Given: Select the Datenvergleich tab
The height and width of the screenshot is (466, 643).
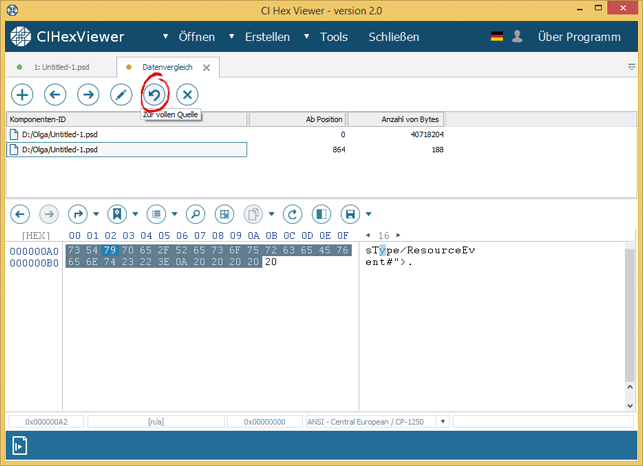Looking at the screenshot, I should click(x=167, y=67).
